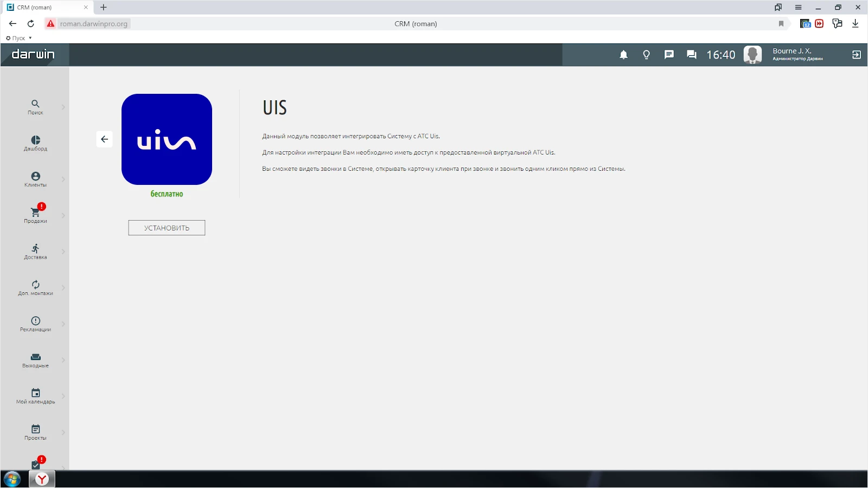The image size is (868, 488).
Task: Click the UIS module logo image
Action: pos(167,139)
